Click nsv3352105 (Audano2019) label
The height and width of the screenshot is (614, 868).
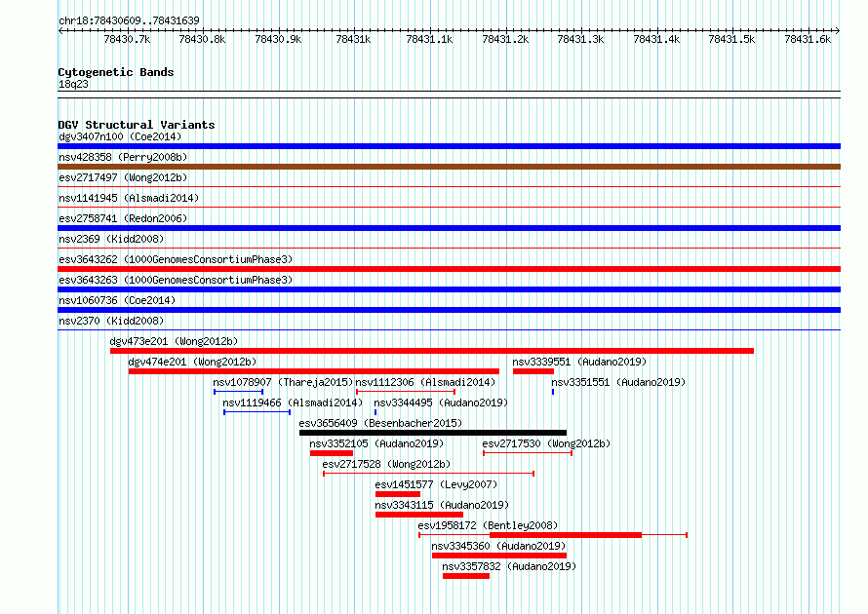376,443
